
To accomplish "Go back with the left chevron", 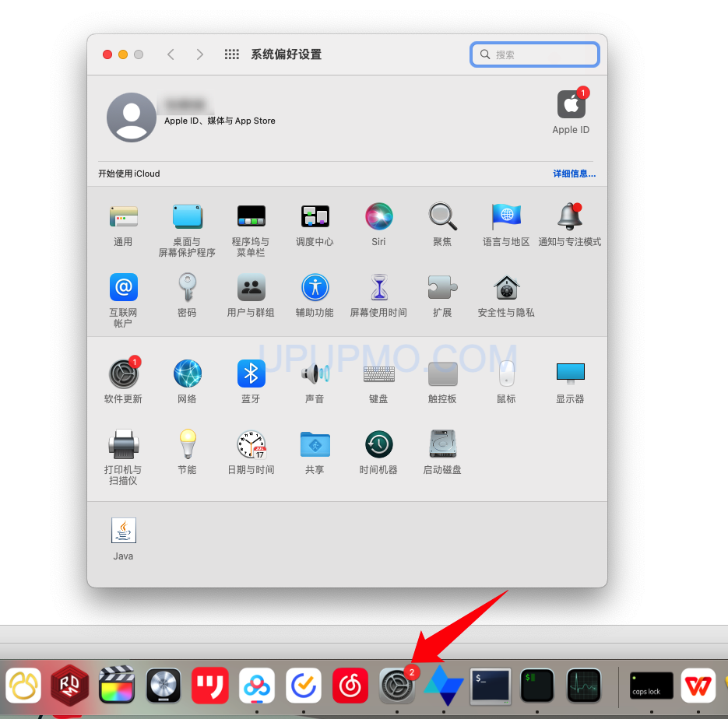I will point(171,54).
